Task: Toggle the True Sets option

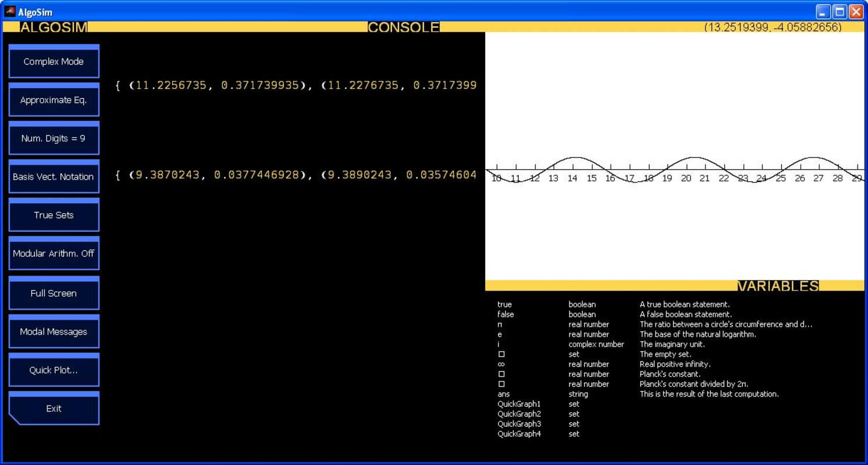Action: [x=54, y=215]
